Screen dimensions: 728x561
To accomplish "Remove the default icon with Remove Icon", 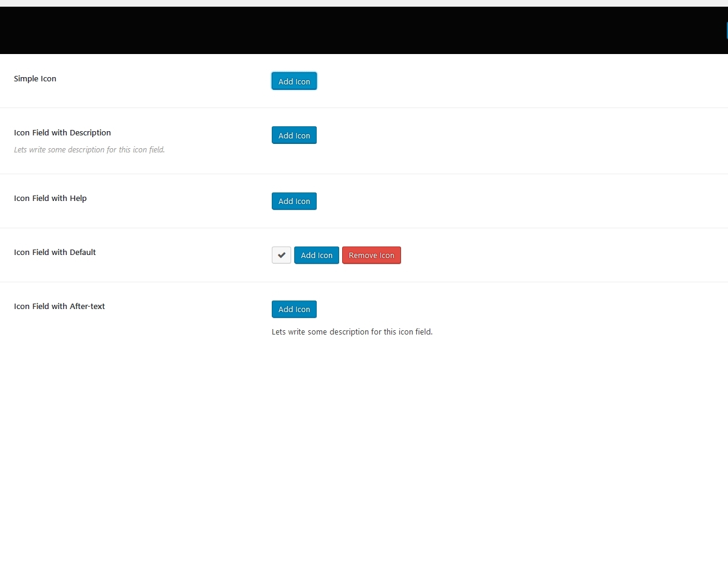I will coord(371,256).
